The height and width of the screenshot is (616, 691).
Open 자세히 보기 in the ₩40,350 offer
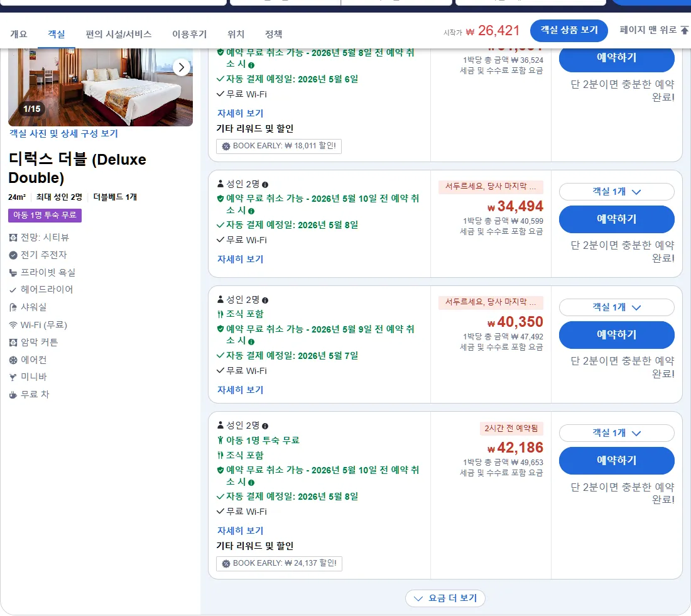[x=240, y=390]
